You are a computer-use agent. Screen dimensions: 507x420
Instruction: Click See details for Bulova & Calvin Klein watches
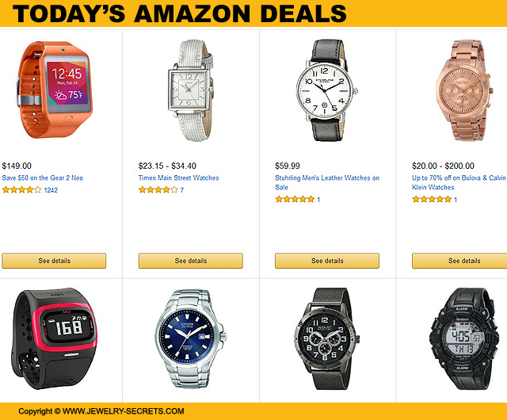459,261
